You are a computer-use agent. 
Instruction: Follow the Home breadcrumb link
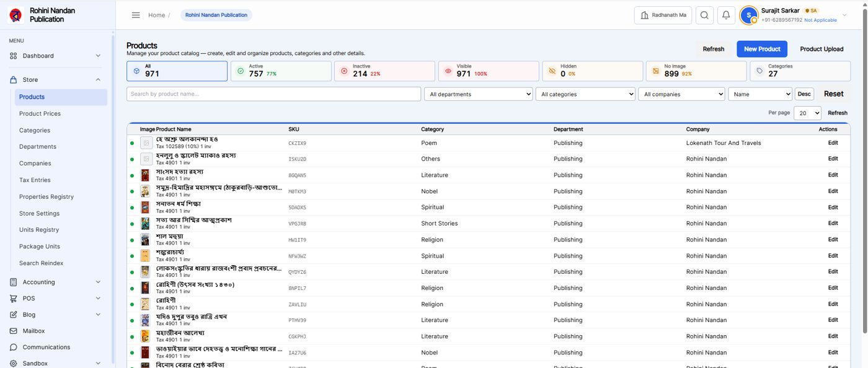click(156, 15)
